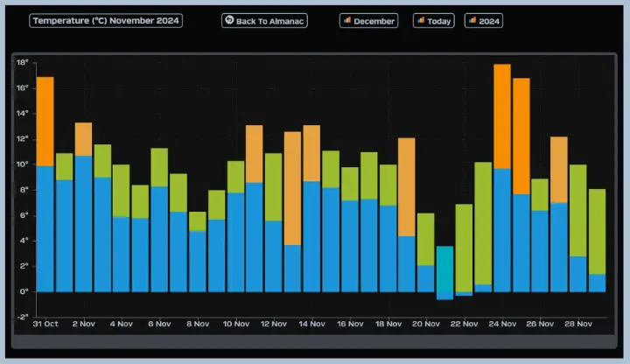Click the tallest orange bar on 24 Nov

pos(502,115)
